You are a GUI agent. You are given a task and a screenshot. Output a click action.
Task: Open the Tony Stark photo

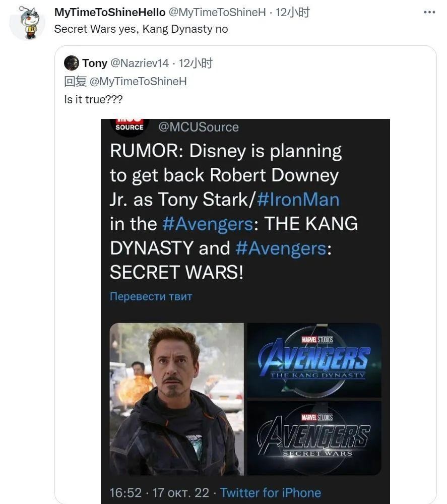pos(176,399)
